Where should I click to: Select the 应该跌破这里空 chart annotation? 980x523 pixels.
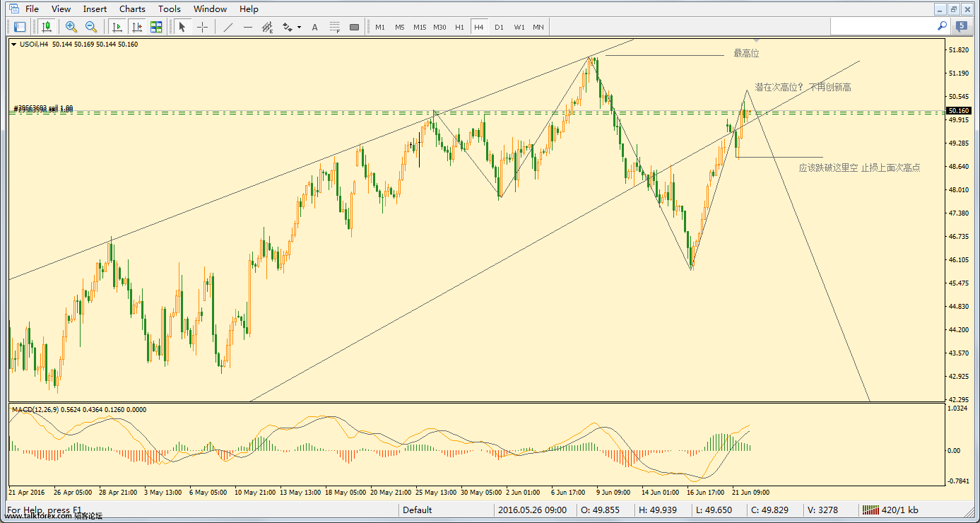click(x=859, y=168)
